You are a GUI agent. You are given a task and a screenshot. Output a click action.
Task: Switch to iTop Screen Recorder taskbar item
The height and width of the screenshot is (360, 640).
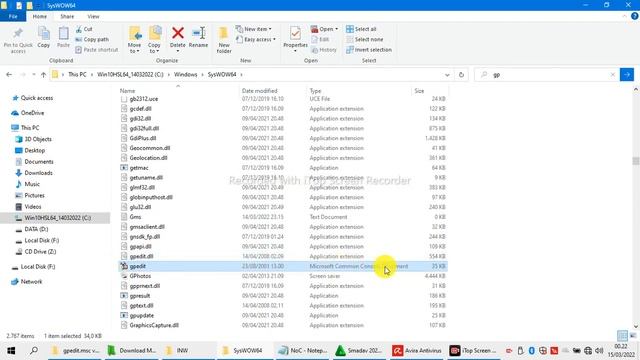click(473, 351)
